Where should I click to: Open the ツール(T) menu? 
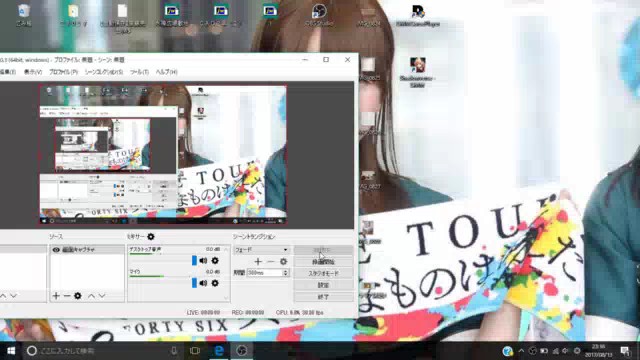[x=139, y=72]
